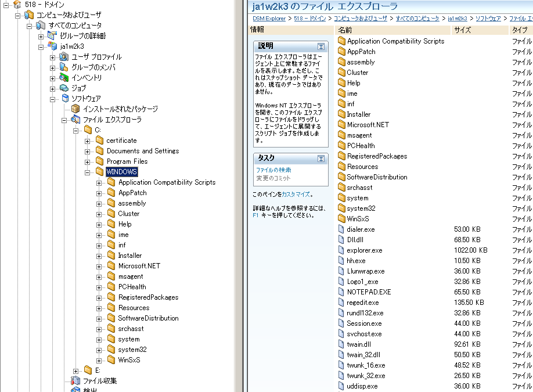Image resolution: width=533 pixels, height=392 pixels.
Task: Click the svchost.exe file icon
Action: [341, 333]
